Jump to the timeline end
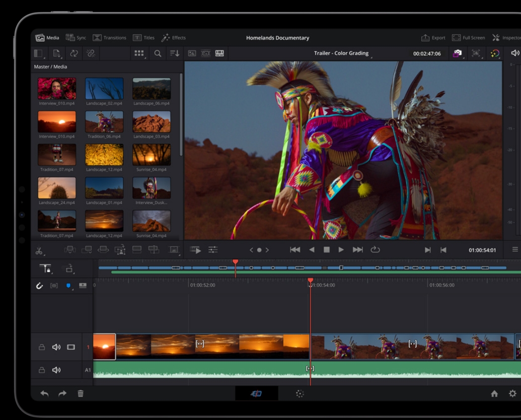Screen dimensions: 521x420 coord(358,250)
